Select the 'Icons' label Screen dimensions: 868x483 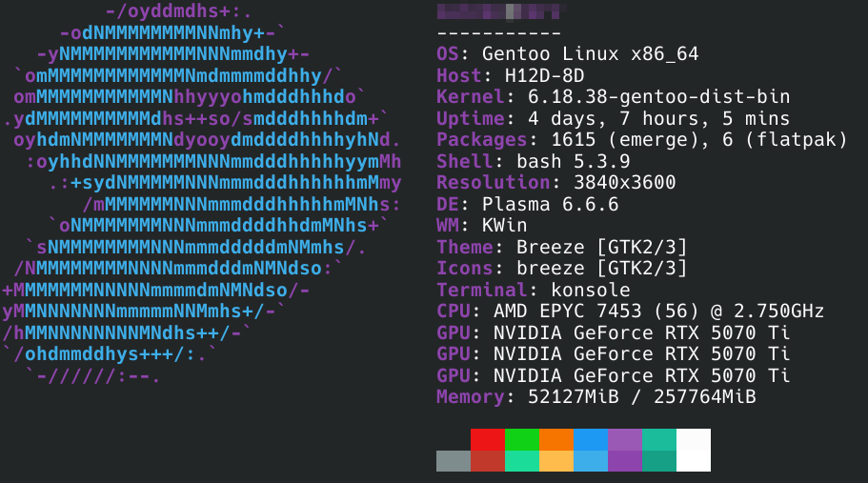(x=464, y=269)
